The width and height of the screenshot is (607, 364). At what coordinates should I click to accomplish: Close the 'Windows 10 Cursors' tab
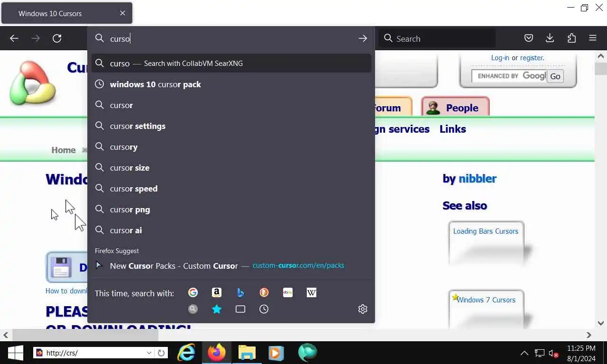coord(122,13)
